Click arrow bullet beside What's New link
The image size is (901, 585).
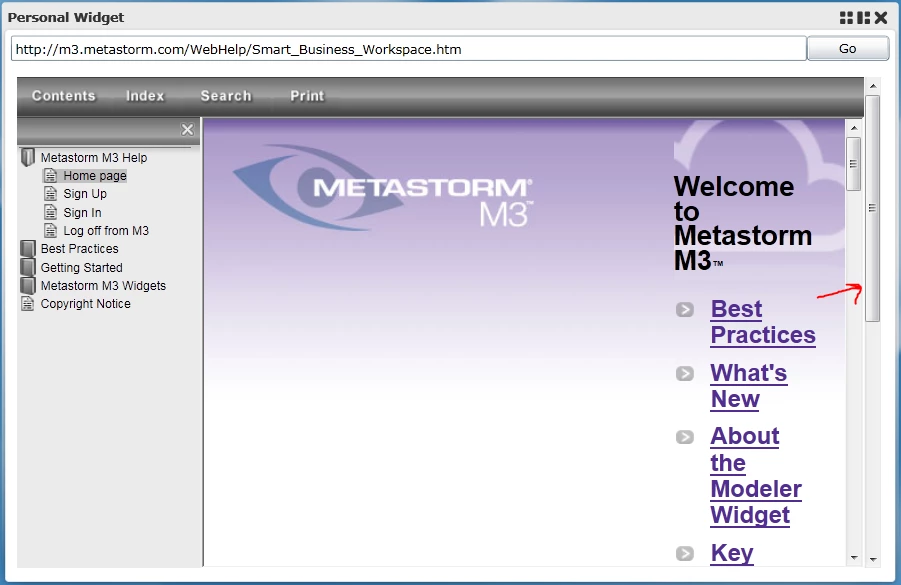[684, 374]
